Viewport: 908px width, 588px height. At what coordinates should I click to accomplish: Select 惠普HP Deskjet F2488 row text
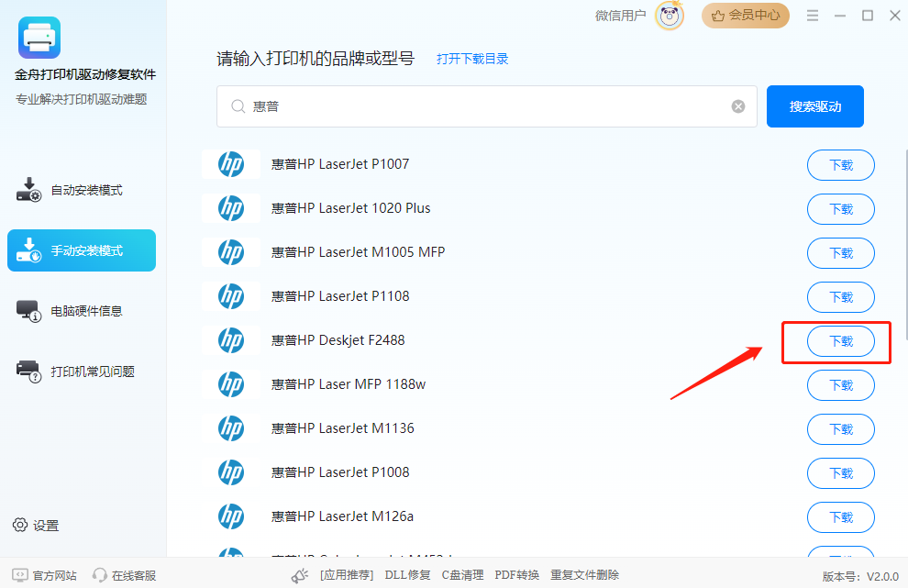(338, 340)
